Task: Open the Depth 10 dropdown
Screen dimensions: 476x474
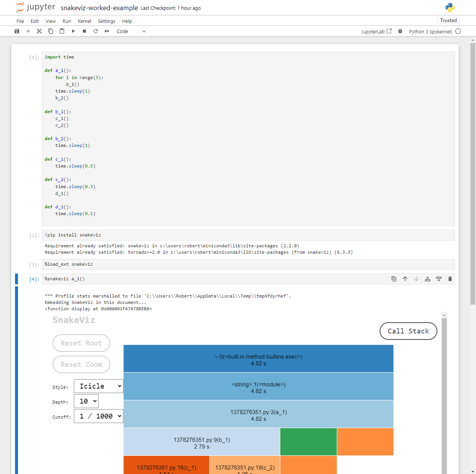Action: click(x=86, y=401)
